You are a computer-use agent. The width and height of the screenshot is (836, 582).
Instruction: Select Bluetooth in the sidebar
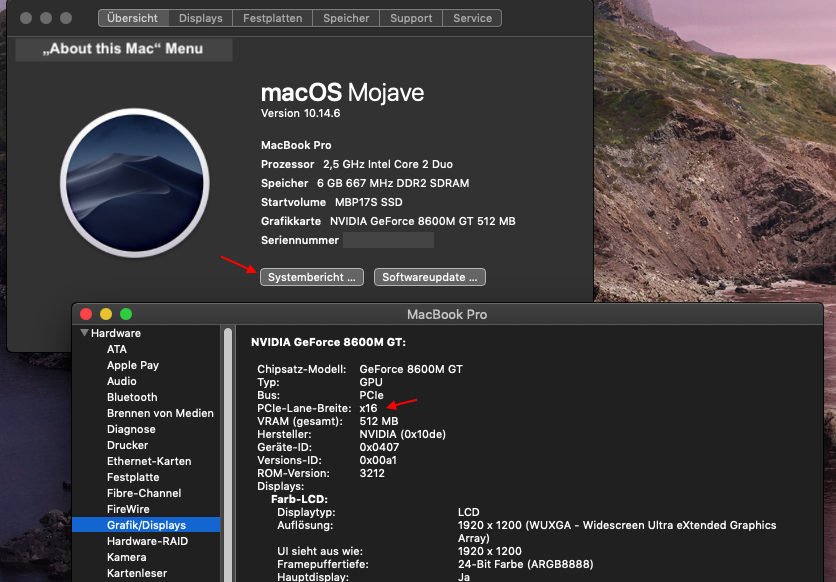[132, 397]
